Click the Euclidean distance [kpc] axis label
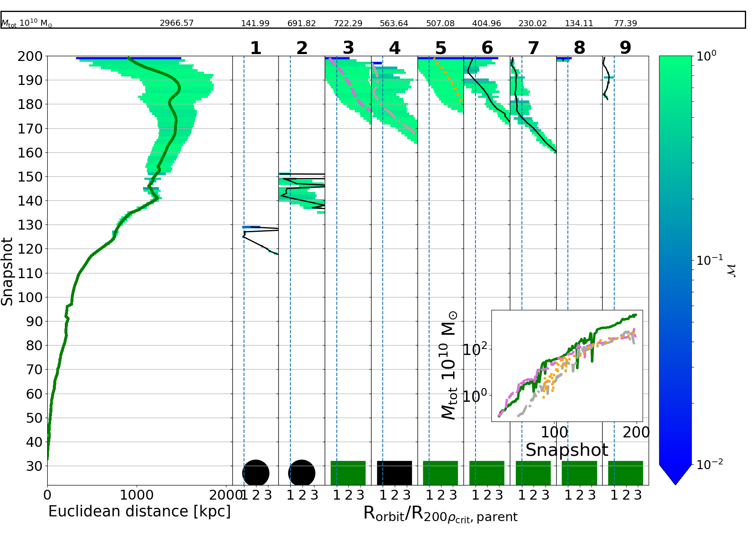Viewport: 756px width, 558px height. click(x=140, y=512)
